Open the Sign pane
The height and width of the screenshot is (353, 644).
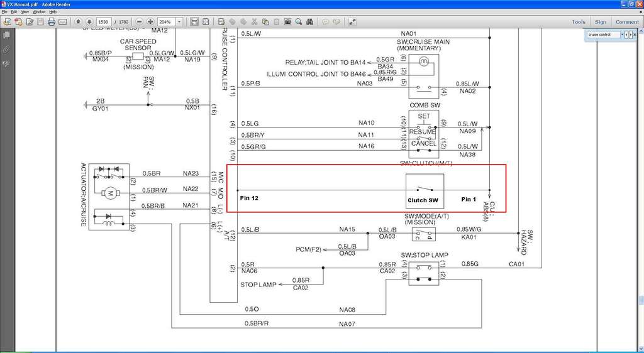click(x=600, y=22)
